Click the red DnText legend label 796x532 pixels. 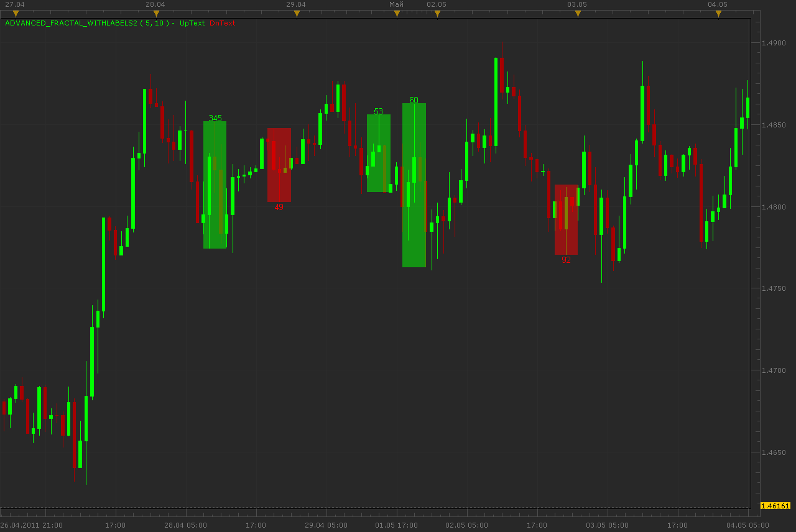(x=223, y=23)
